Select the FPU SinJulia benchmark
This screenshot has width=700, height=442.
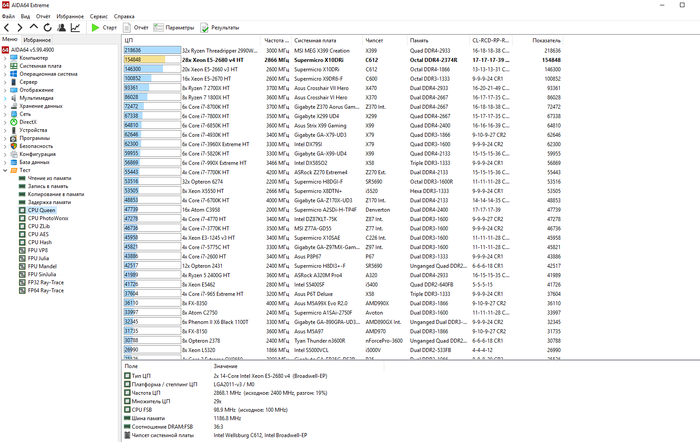pos(42,275)
